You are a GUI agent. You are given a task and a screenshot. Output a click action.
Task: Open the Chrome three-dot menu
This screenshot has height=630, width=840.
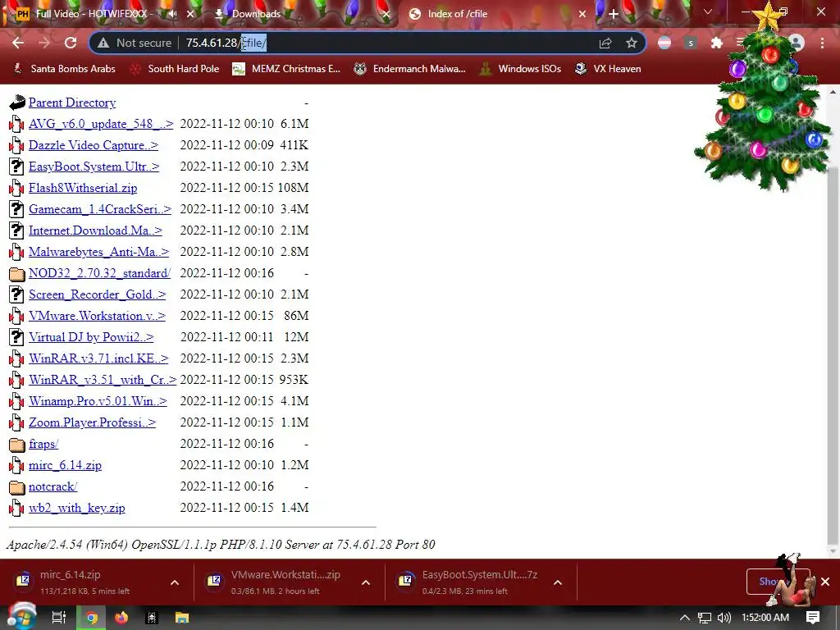coord(822,43)
